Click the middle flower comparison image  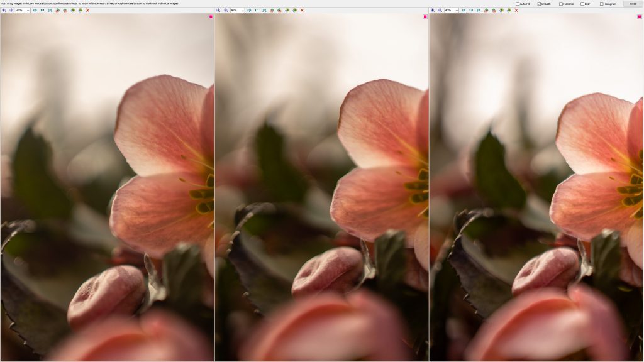point(321,189)
